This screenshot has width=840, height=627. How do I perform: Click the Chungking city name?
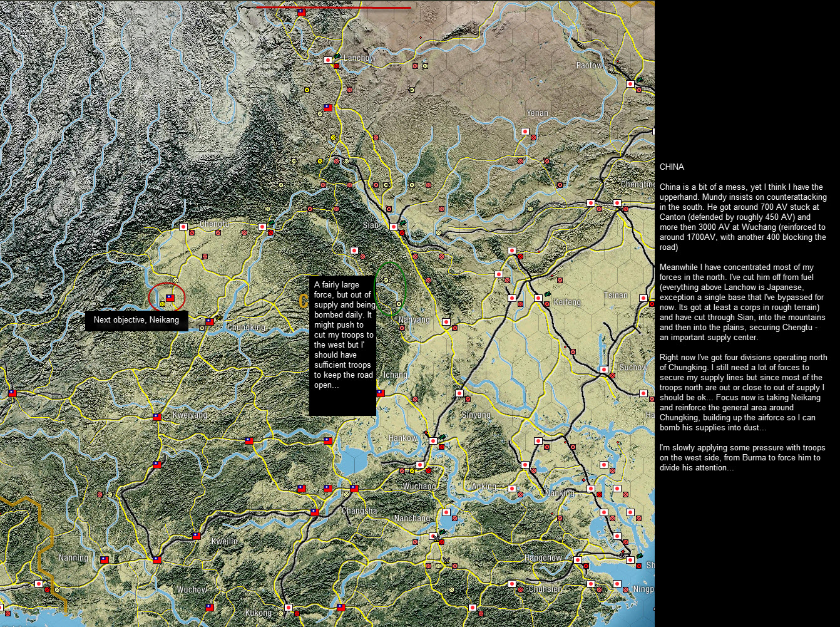[x=246, y=328]
